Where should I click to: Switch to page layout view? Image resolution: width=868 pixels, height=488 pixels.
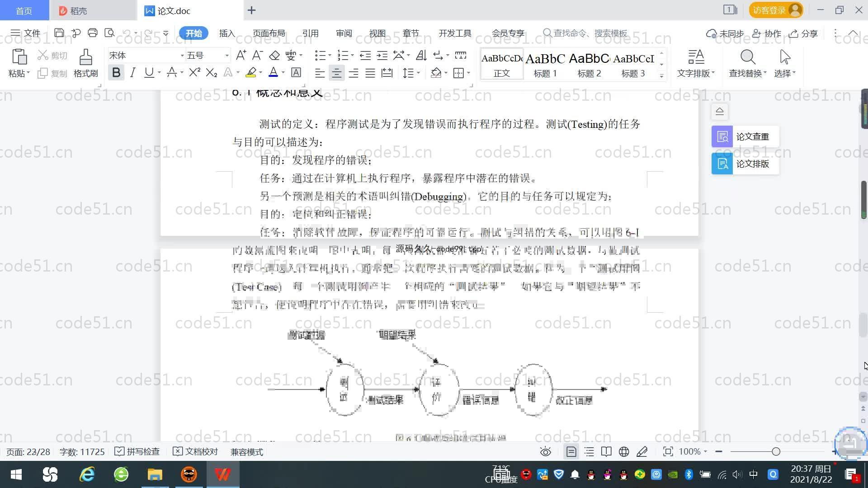[x=571, y=452]
